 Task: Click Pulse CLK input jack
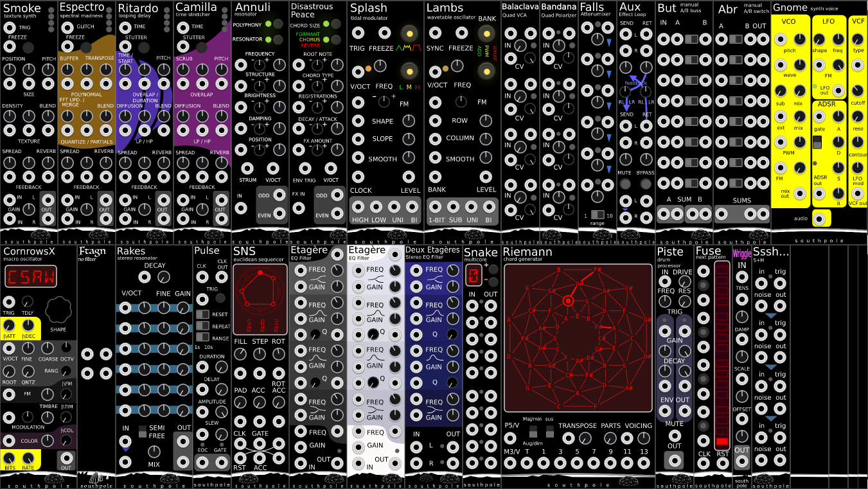click(x=202, y=276)
